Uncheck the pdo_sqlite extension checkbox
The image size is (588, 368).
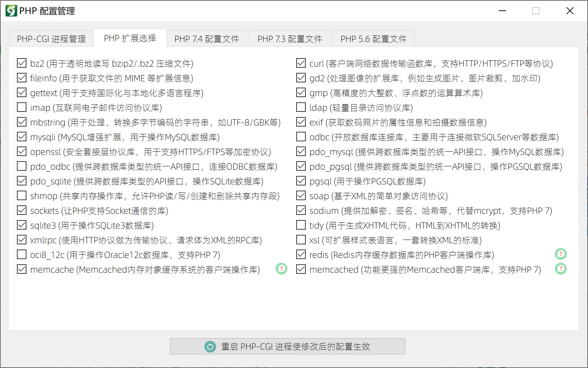tap(22, 181)
